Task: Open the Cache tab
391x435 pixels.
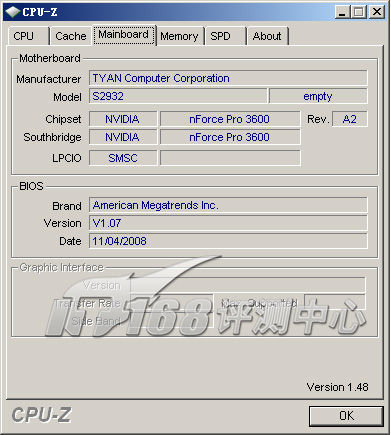Action: 70,36
